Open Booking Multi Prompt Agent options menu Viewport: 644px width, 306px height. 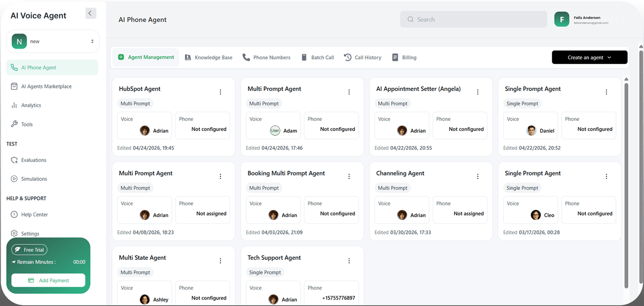click(349, 176)
